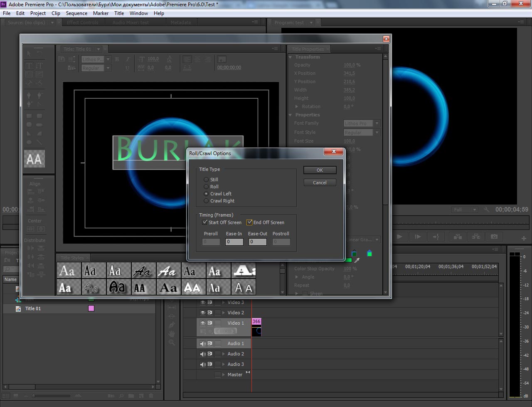Open the Title menu
The width and height of the screenshot is (532, 407).
tap(119, 13)
